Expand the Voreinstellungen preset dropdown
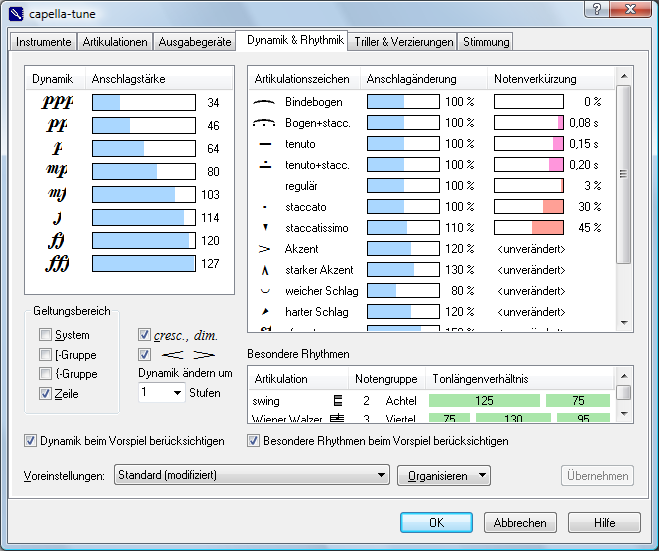659x551 pixels. coord(251,475)
